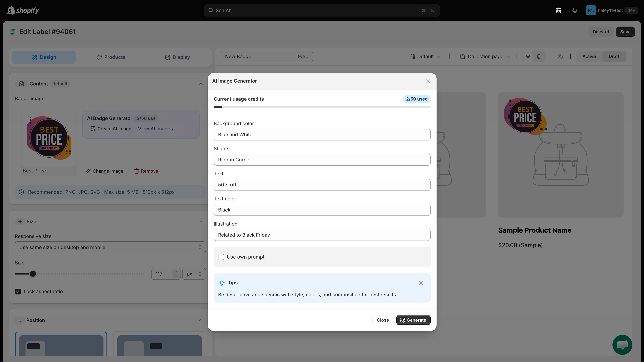
Task: Click the Shopify logo
Action: point(23,10)
